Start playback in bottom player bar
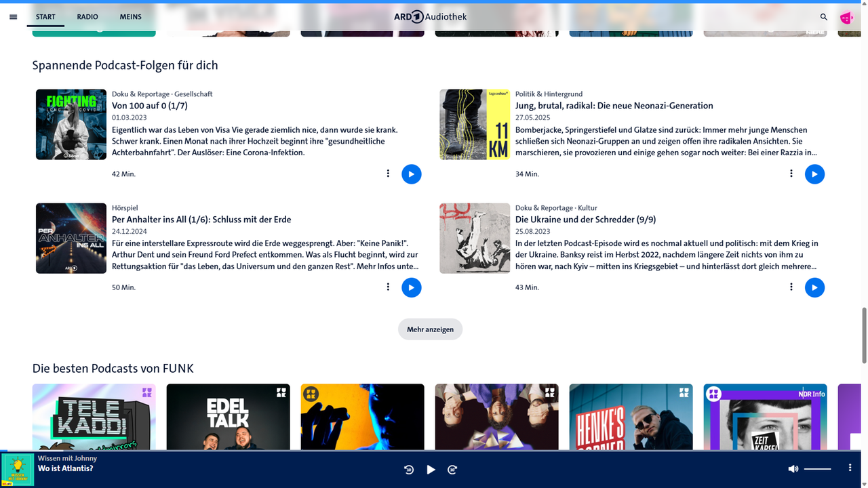868x488 pixels. coord(431,469)
